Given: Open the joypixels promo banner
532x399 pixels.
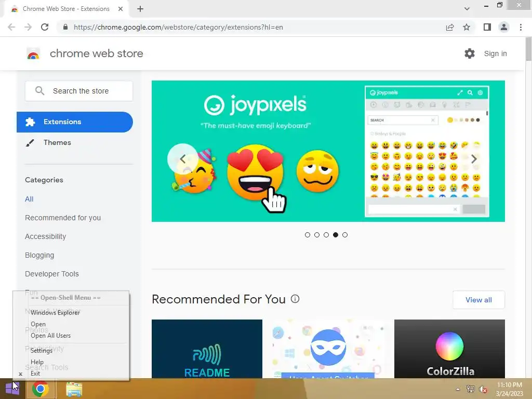Looking at the screenshot, I should (x=328, y=151).
